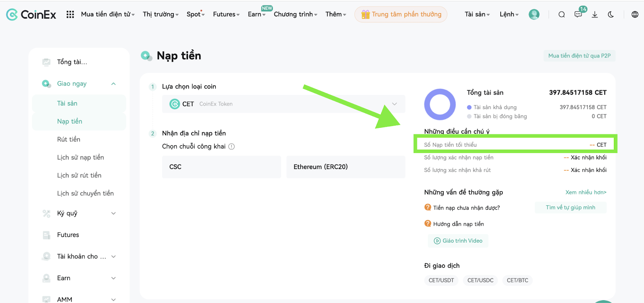Click Mua tiền điện tử qua P2P button
644x303 pixels.
579,56
